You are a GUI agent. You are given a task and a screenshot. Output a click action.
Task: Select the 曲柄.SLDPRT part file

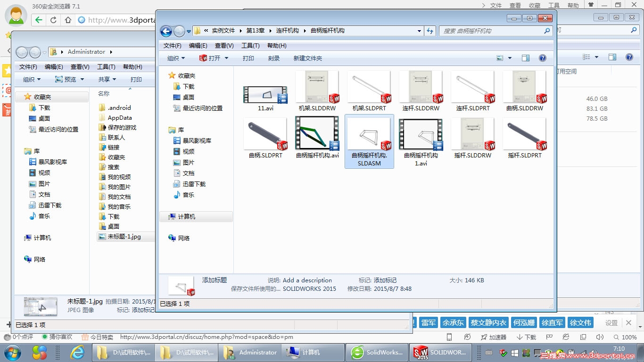click(x=265, y=138)
